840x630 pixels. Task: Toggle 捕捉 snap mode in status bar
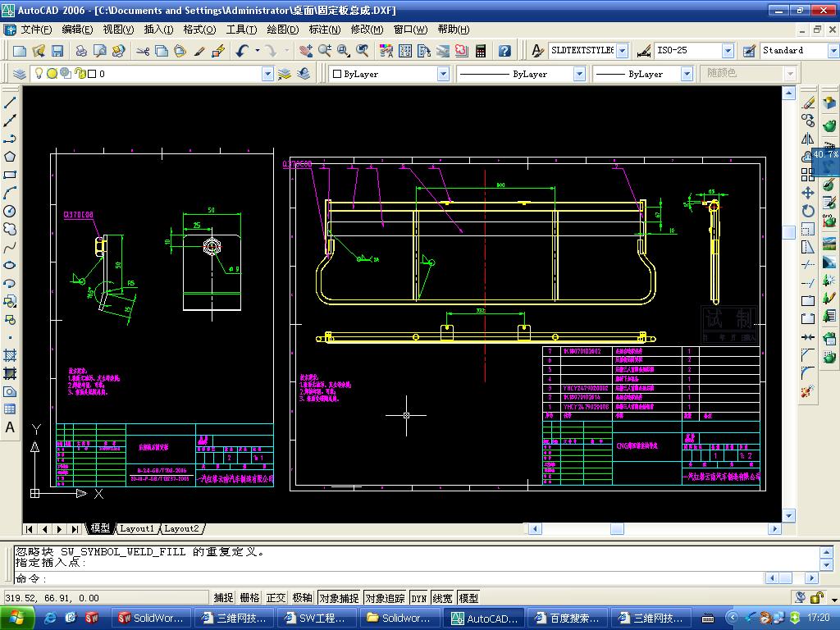tap(223, 598)
